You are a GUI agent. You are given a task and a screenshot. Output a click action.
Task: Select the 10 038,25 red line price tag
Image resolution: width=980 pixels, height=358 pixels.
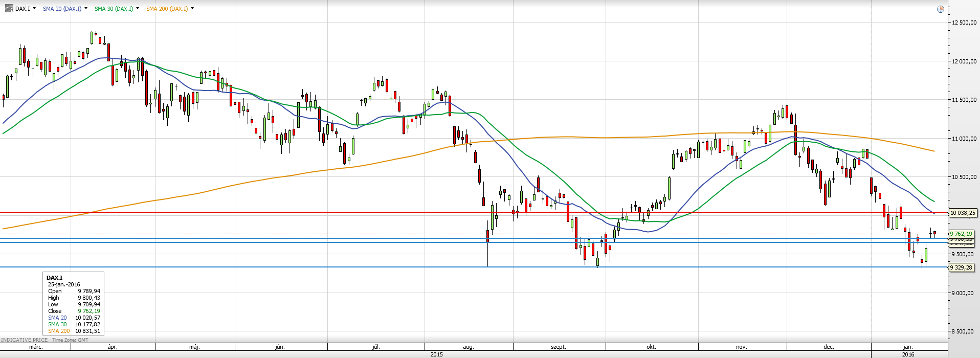[x=963, y=213]
